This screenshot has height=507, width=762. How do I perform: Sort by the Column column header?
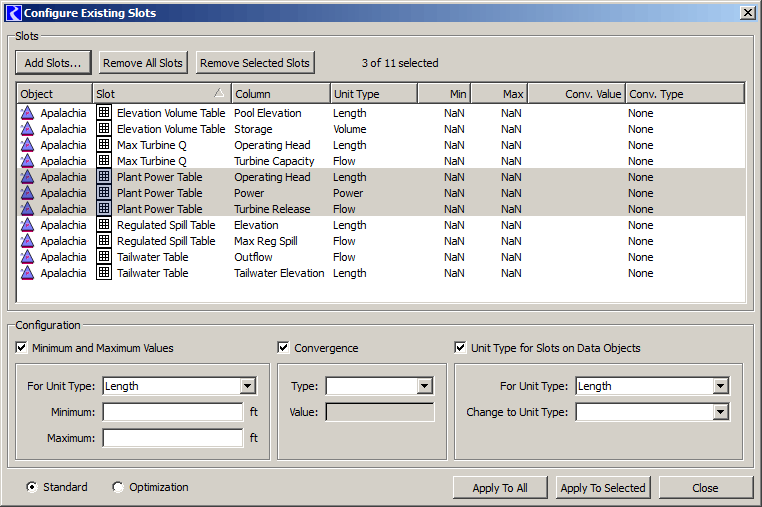[x=281, y=94]
